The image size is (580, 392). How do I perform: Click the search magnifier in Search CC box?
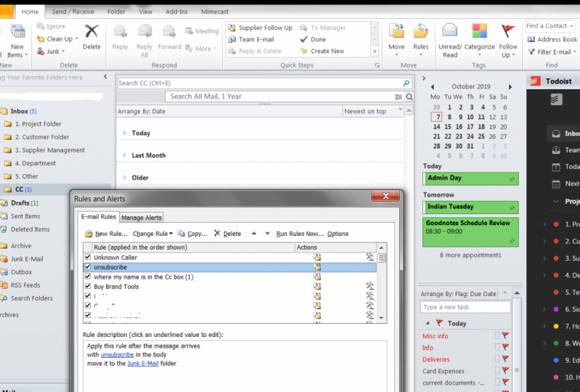point(407,83)
